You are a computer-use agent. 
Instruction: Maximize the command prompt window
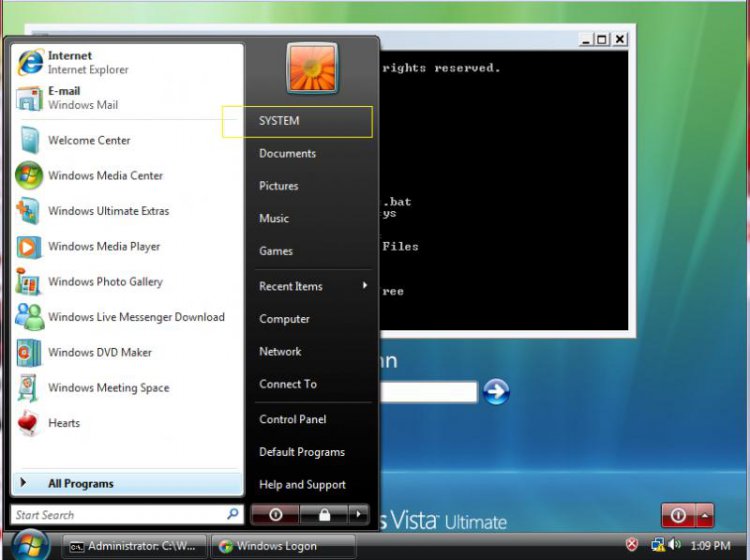point(602,39)
